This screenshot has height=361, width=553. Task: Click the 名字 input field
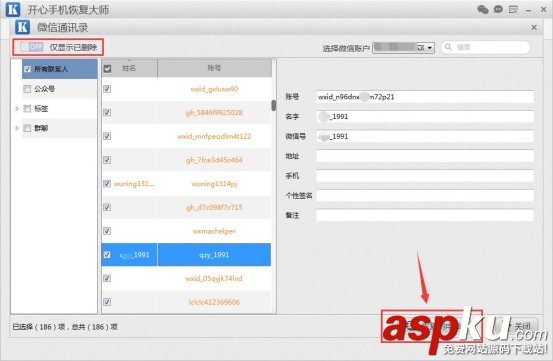pyautogui.click(x=425, y=116)
